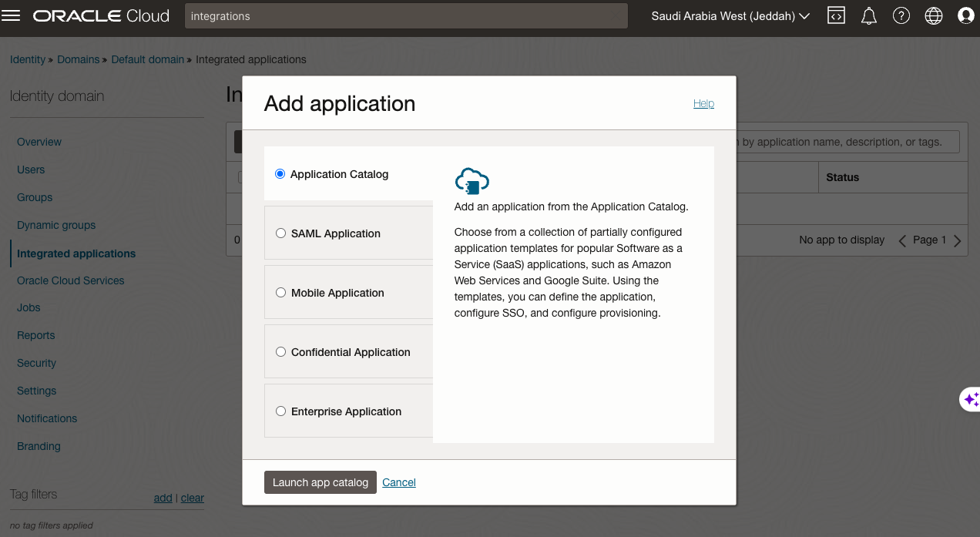The width and height of the screenshot is (980, 537).
Task: Choose the Confidential Application radio button
Action: tap(281, 352)
